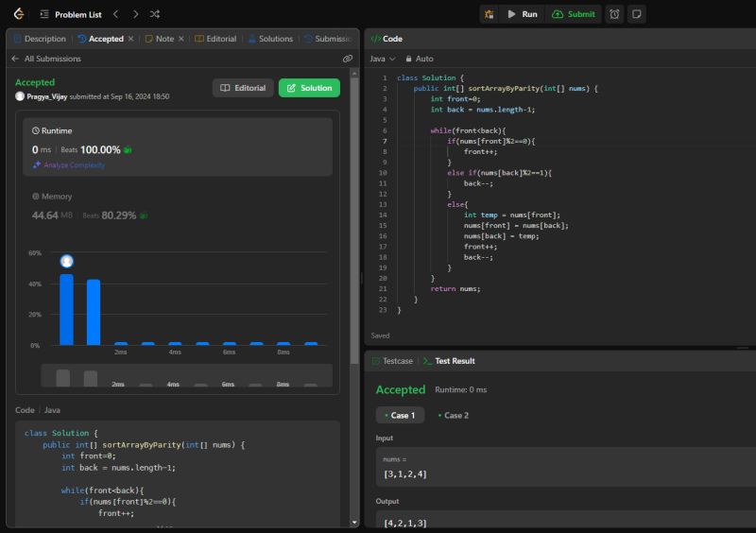Click the user avatar beside Pragya_Vijay
756x533 pixels.
(x=20, y=96)
